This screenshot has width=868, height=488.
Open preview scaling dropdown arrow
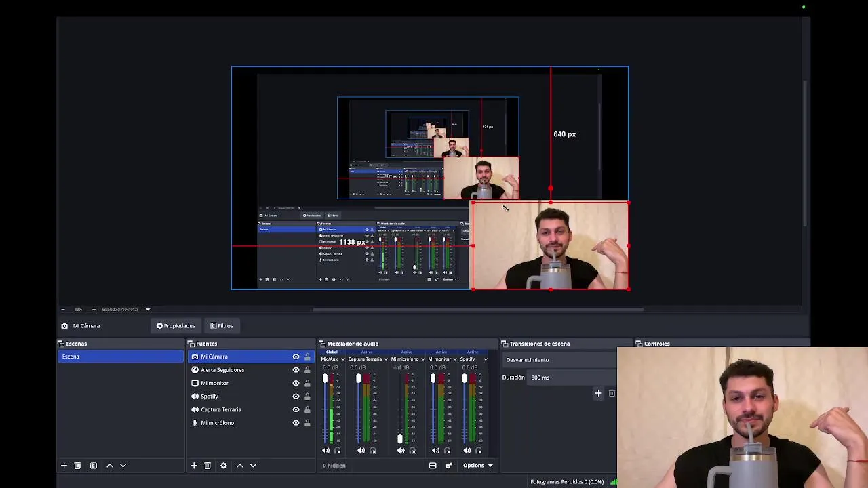pyautogui.click(x=148, y=310)
